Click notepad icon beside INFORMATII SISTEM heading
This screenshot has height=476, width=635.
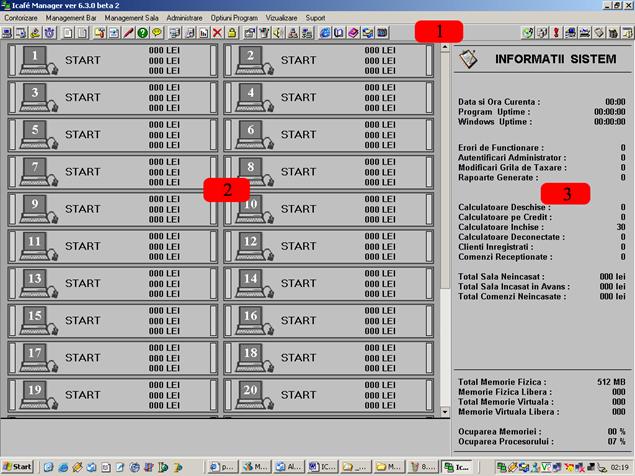pos(469,59)
